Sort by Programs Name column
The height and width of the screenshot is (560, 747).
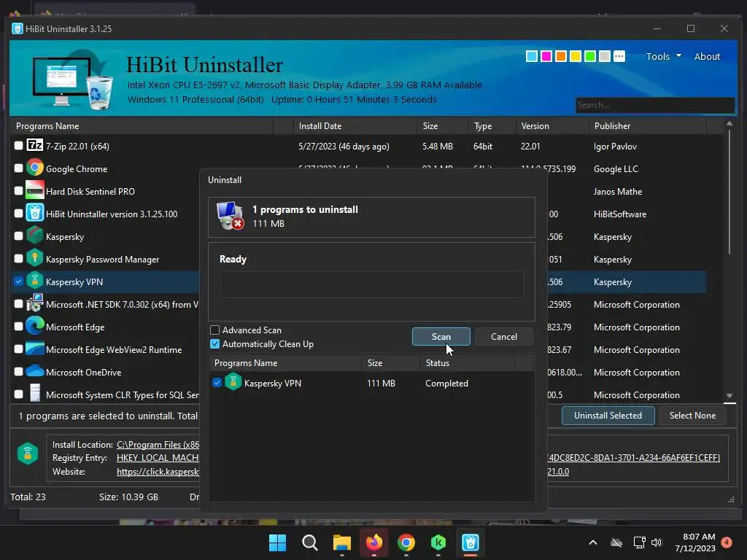click(x=142, y=125)
